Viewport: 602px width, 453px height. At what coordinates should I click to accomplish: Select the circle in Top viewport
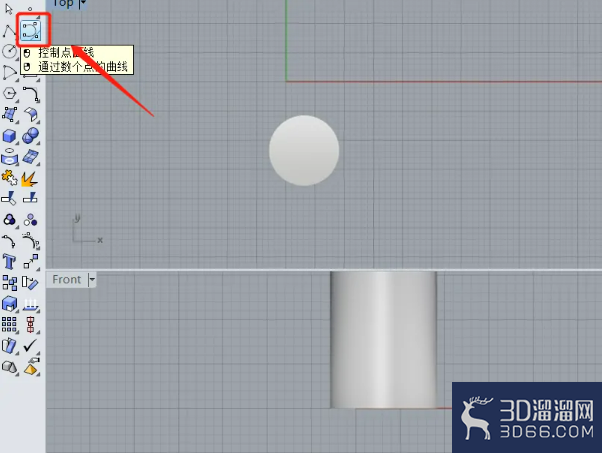click(304, 150)
